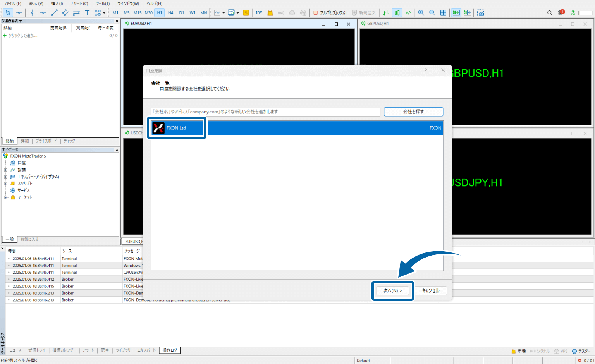The image size is (595, 364).
Task: Open the IDE MetaEditor
Action: (259, 13)
